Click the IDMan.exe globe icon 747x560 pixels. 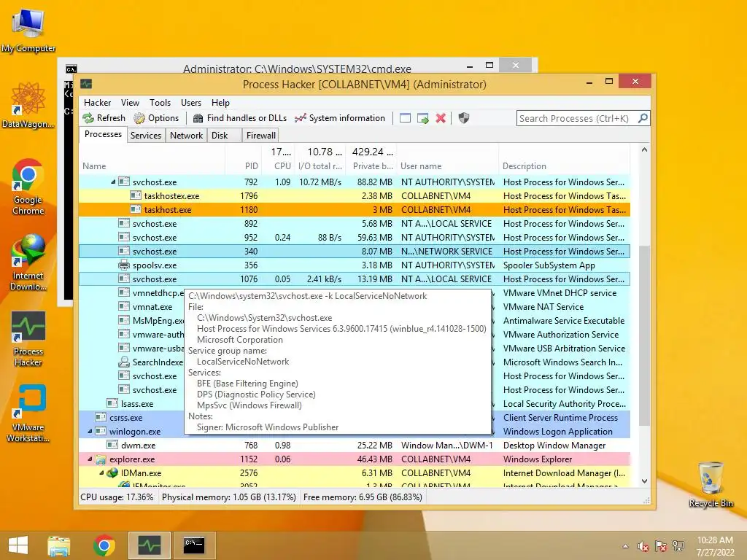(112, 472)
